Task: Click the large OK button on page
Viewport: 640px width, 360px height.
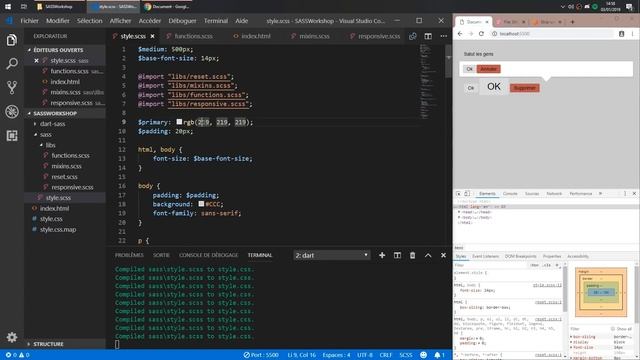Action: (494, 87)
